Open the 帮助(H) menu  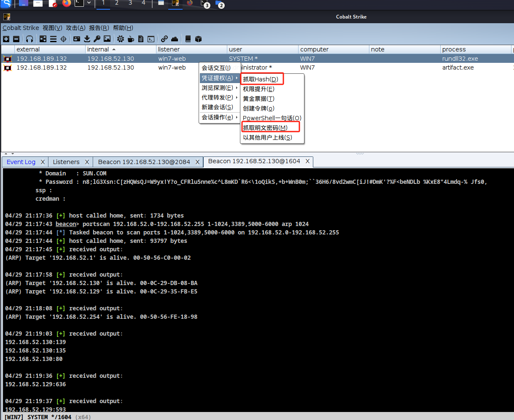click(x=123, y=28)
